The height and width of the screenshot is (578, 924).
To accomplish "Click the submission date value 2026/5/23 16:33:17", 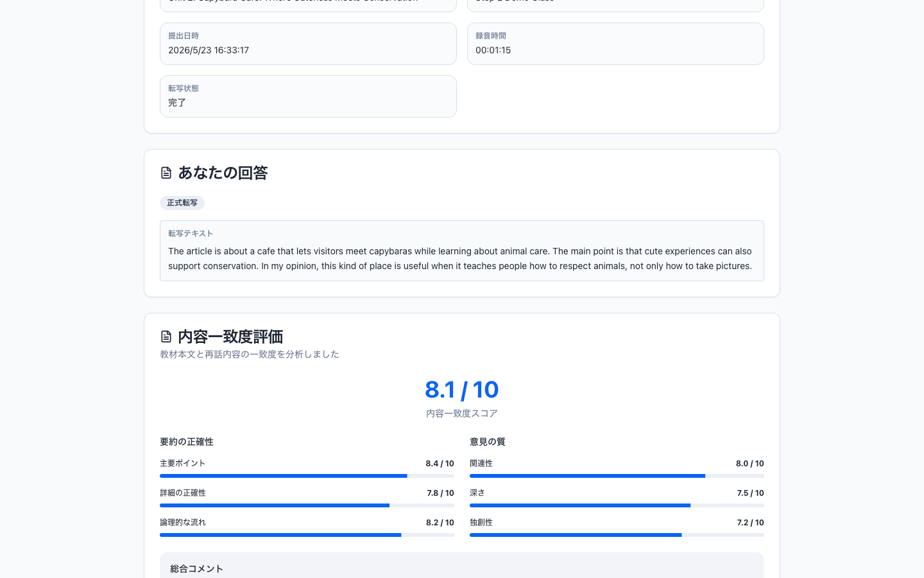I will click(x=209, y=50).
